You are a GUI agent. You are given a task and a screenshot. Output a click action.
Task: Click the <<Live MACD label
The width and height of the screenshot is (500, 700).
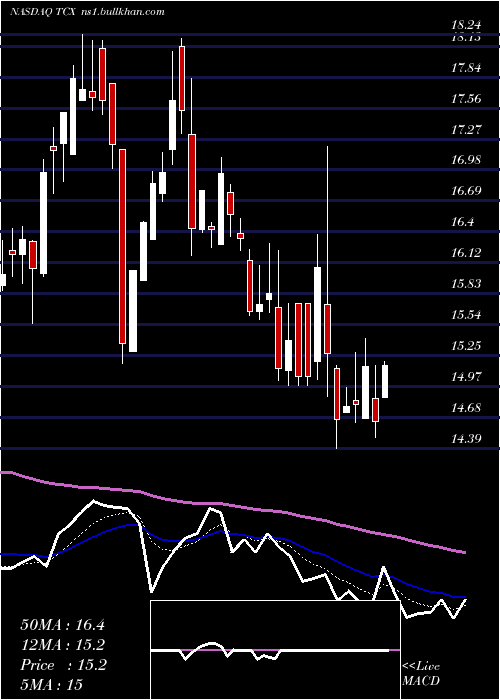421,674
